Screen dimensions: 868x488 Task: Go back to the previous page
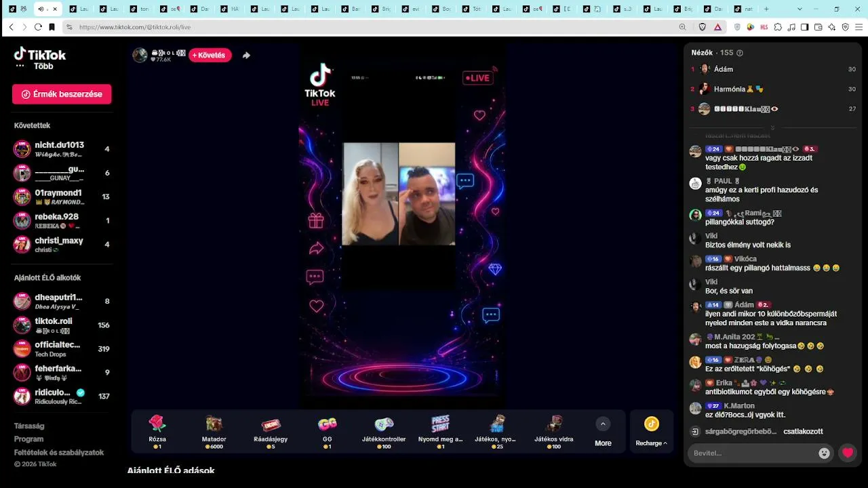click(x=11, y=27)
